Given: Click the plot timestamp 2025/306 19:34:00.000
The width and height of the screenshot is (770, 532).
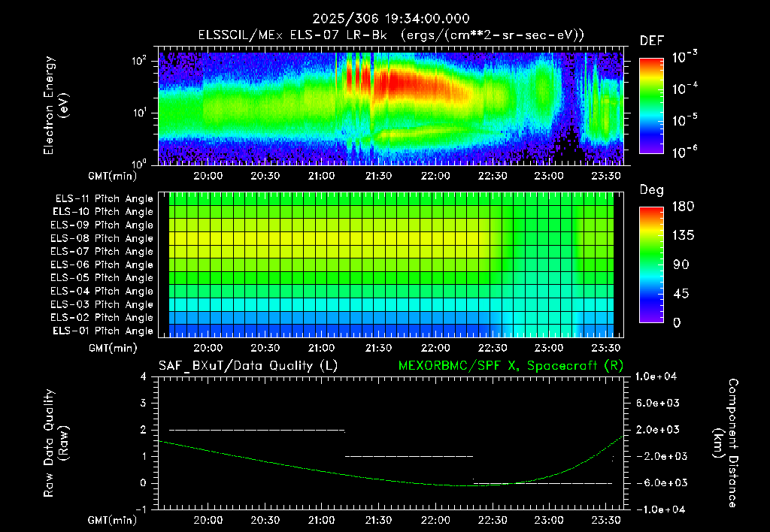Looking at the screenshot, I should click(x=391, y=19).
